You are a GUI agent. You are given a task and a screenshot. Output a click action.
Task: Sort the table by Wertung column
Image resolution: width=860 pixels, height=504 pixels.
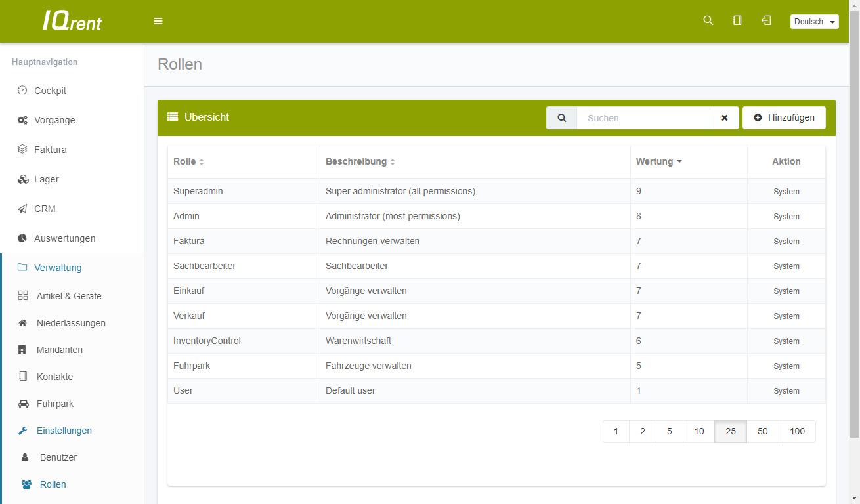coord(658,161)
